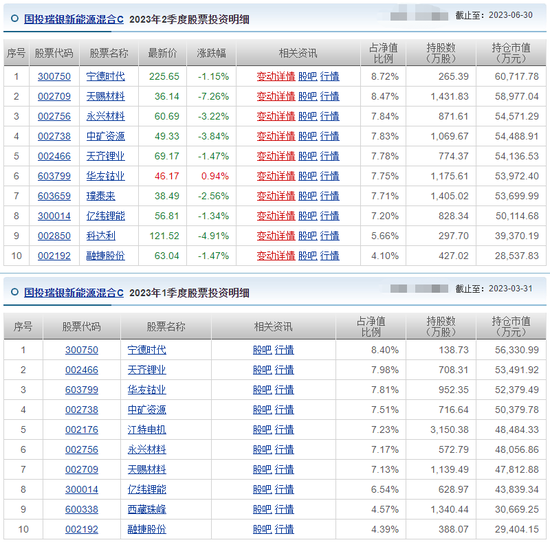
Task: Open 股吧 for 宁德时代 in Q1 table
Action: [262, 350]
